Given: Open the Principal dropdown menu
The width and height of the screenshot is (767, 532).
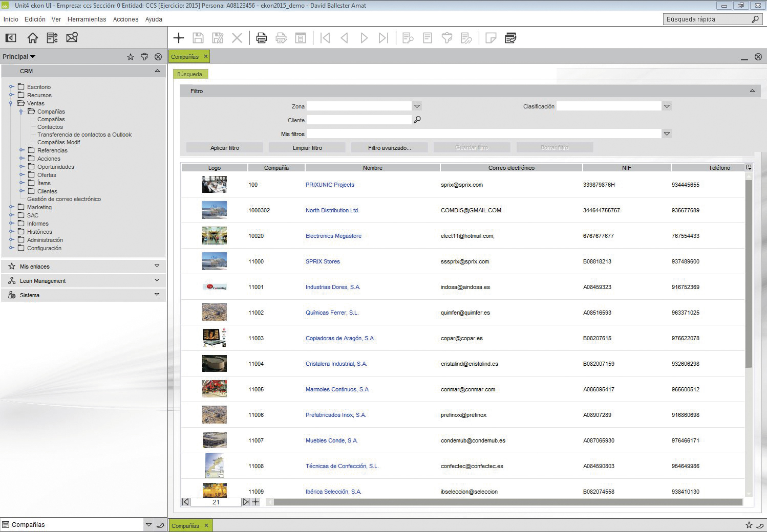Looking at the screenshot, I should (x=19, y=57).
